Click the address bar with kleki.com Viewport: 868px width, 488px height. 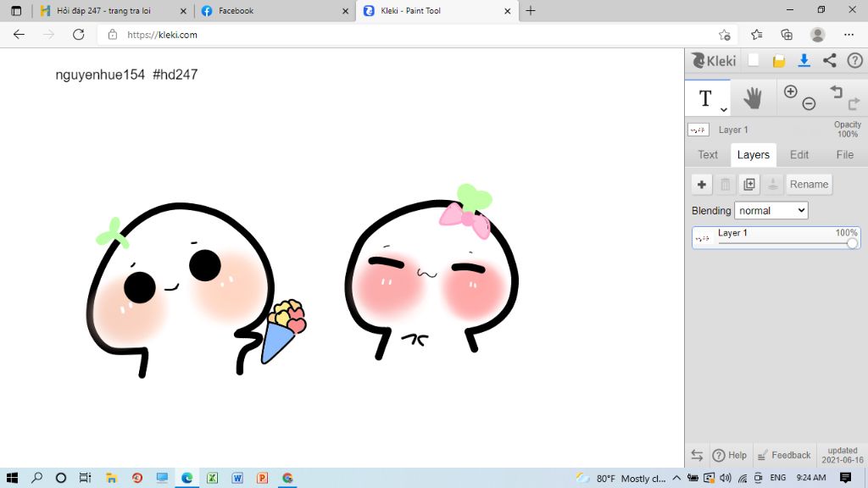[415, 34]
